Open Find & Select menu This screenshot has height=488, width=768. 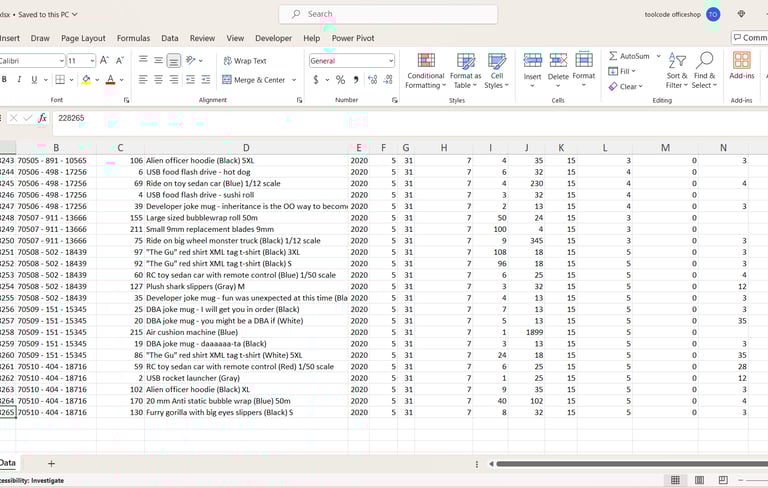tap(704, 71)
